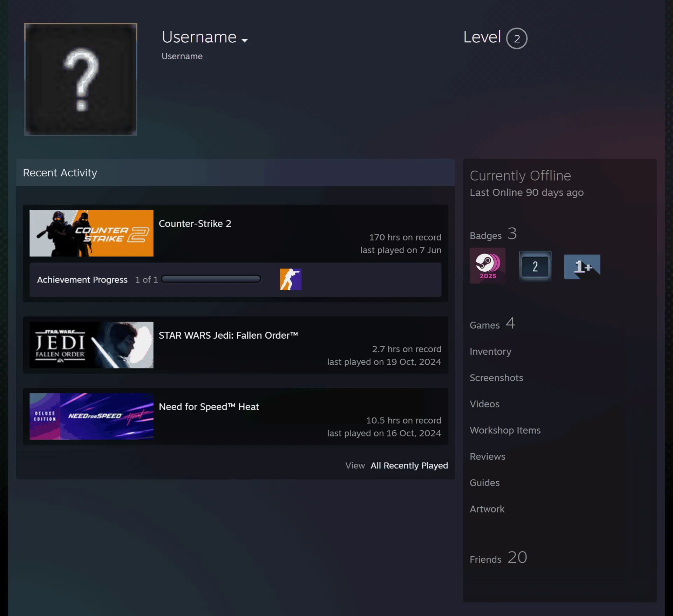Open the Reviews page
The image size is (673, 616).
tap(488, 456)
